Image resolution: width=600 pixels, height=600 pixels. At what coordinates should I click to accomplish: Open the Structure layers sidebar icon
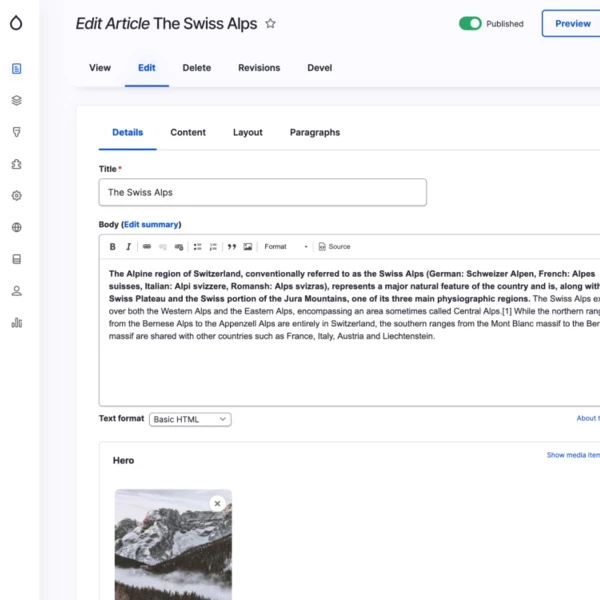[x=16, y=101]
